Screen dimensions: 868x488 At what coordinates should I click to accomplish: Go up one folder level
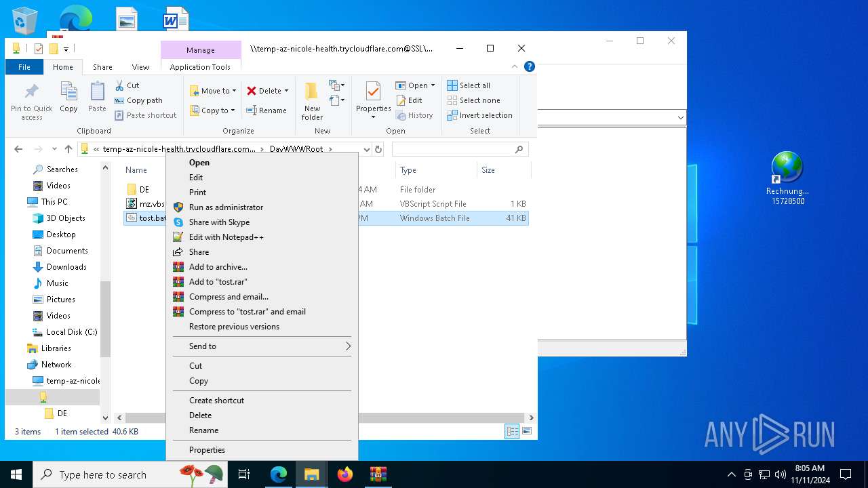click(x=68, y=149)
